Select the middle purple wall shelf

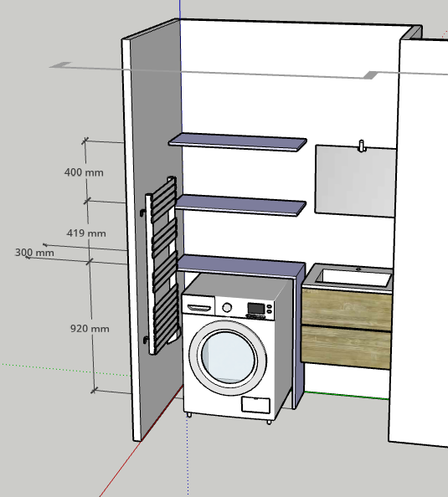240,206
